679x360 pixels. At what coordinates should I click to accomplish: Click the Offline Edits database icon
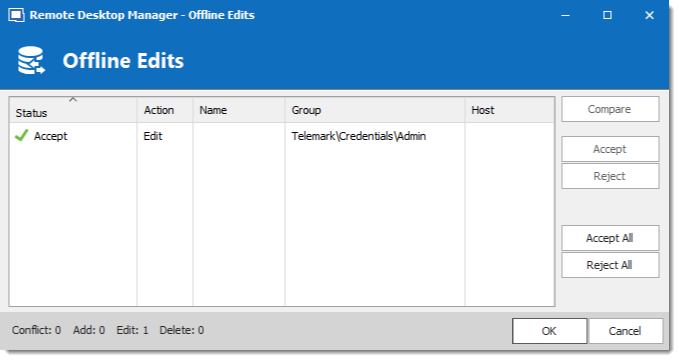[31, 60]
